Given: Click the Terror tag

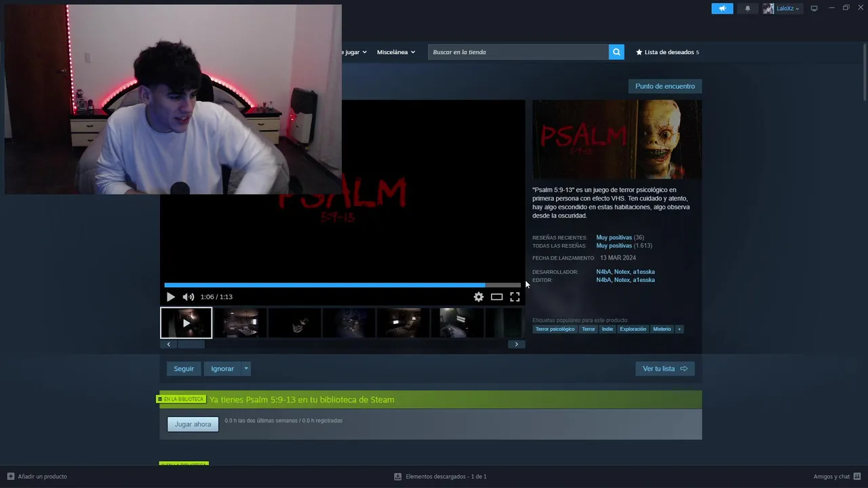Looking at the screenshot, I should click(x=589, y=329).
